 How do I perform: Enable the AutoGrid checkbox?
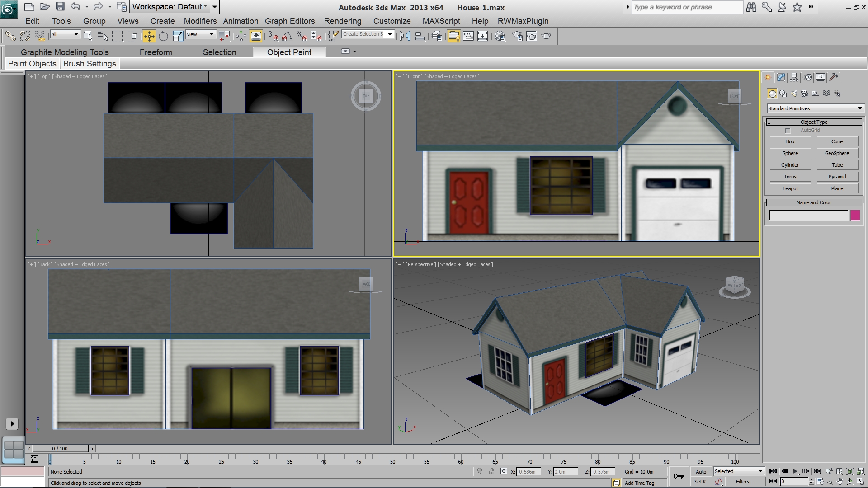pyautogui.click(x=788, y=131)
